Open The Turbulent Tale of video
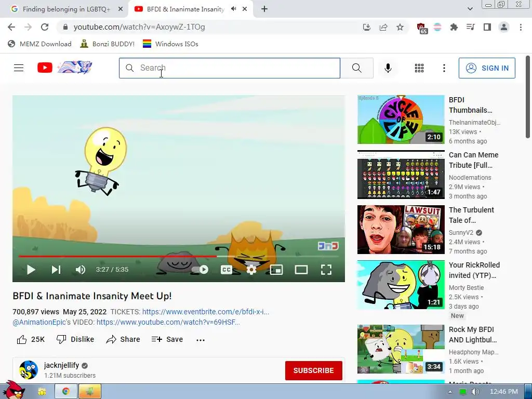Viewport: 532px width, 399px height. coord(401,229)
